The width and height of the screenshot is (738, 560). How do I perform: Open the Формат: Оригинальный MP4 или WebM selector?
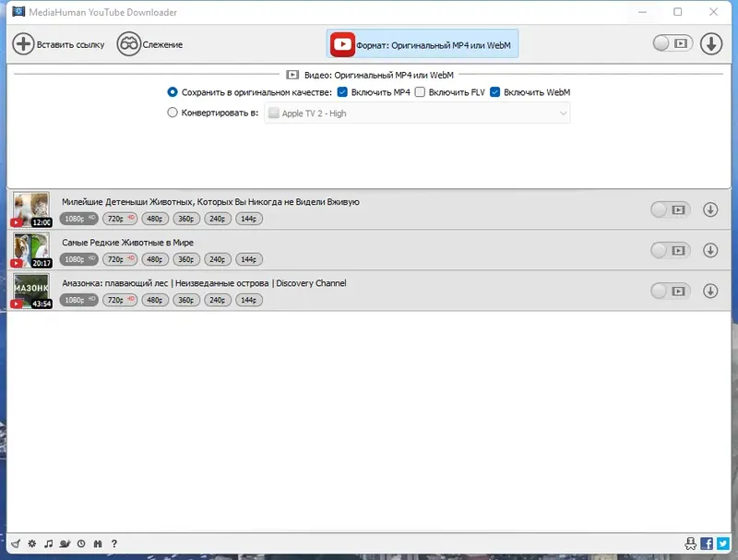point(423,44)
